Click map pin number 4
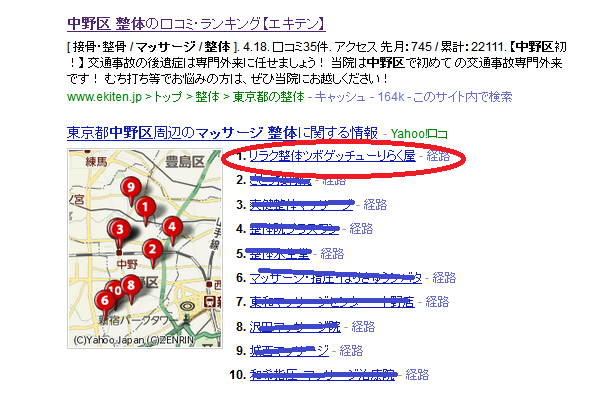 [172, 227]
